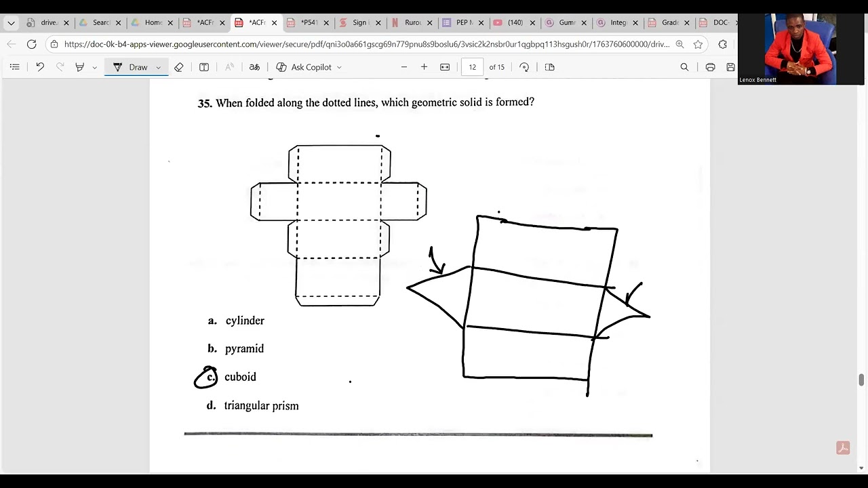Open the table of contents sidebar

[14, 67]
